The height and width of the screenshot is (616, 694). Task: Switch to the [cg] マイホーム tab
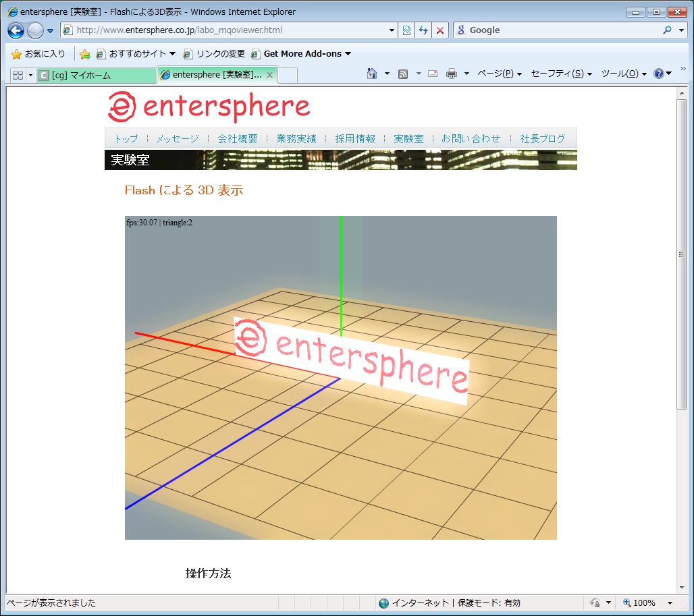coord(96,75)
